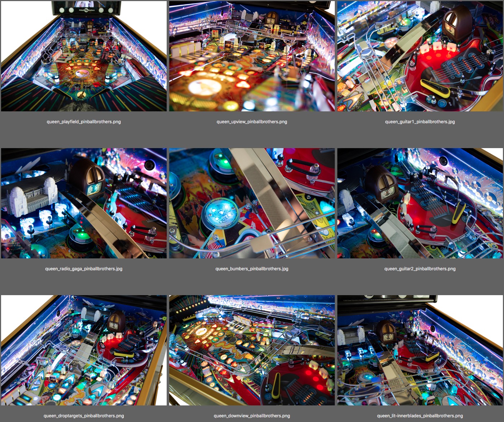This screenshot has height=422, width=504.
Task: Click the queen_droptargets_pinballbrothers.png filename label
Action: (84, 416)
